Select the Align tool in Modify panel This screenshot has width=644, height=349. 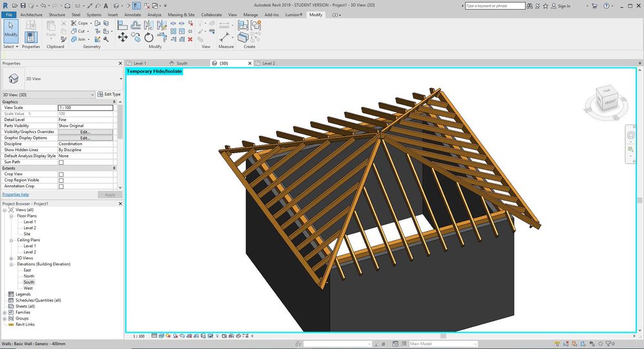coord(122,25)
